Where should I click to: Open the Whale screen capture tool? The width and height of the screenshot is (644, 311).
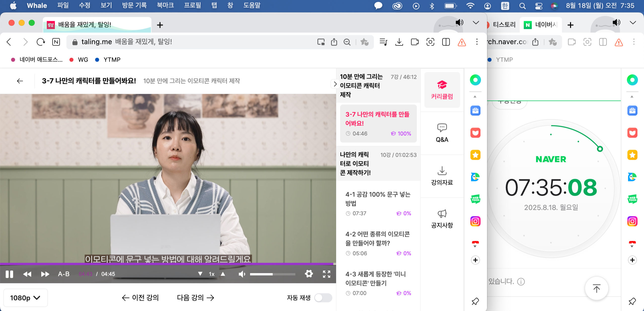[x=430, y=42]
